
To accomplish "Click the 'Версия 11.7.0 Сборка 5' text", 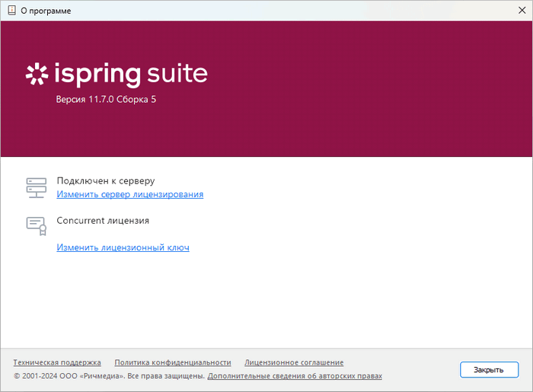I will 106,99.
